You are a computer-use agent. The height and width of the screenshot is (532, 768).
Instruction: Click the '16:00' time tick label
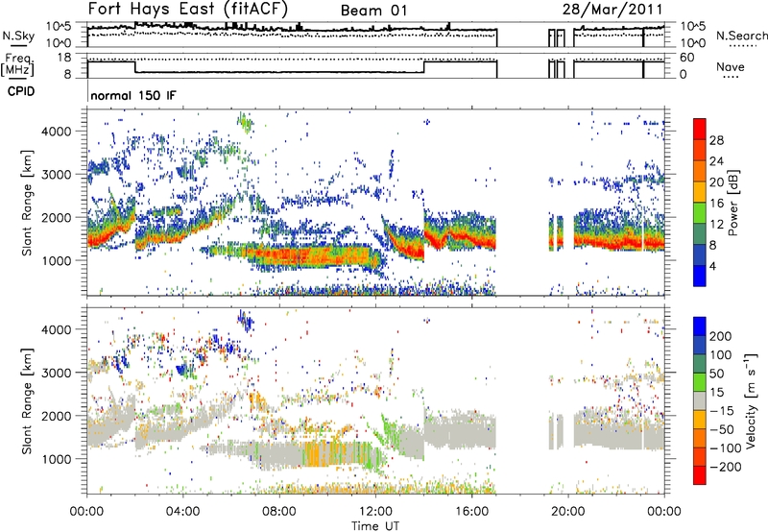point(471,512)
